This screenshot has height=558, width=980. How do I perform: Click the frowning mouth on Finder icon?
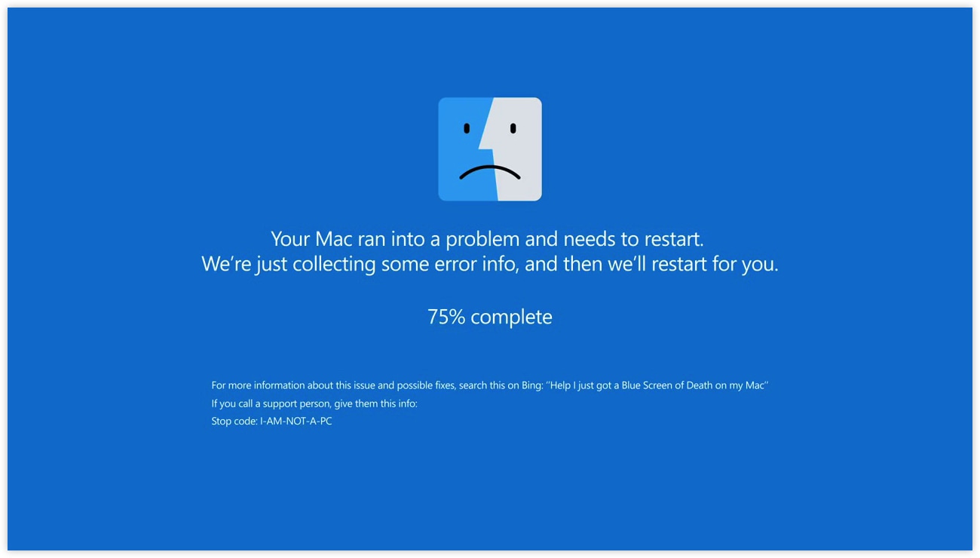pyautogui.click(x=490, y=173)
